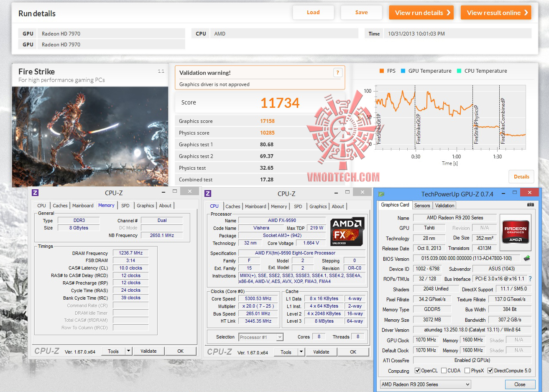The height and width of the screenshot is (392, 549).
Task: Open the About tab in processor CPU-Z window
Action: 338,206
